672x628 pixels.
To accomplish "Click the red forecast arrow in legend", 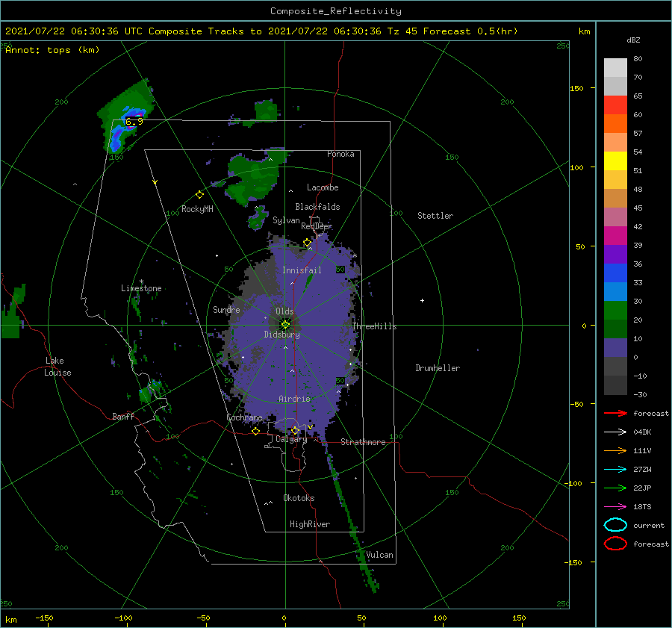I will [x=615, y=413].
